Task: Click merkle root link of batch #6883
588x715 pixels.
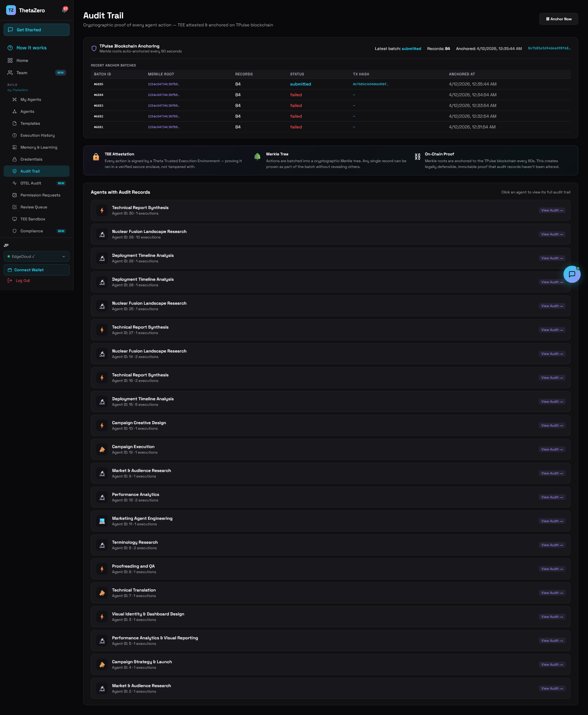Action: point(164,105)
